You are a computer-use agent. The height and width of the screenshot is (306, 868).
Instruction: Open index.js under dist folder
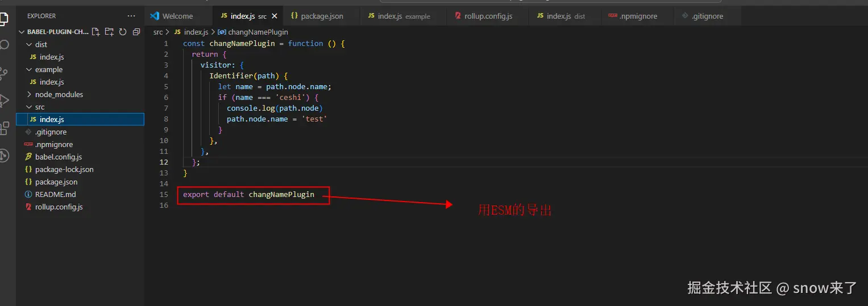[80, 57]
